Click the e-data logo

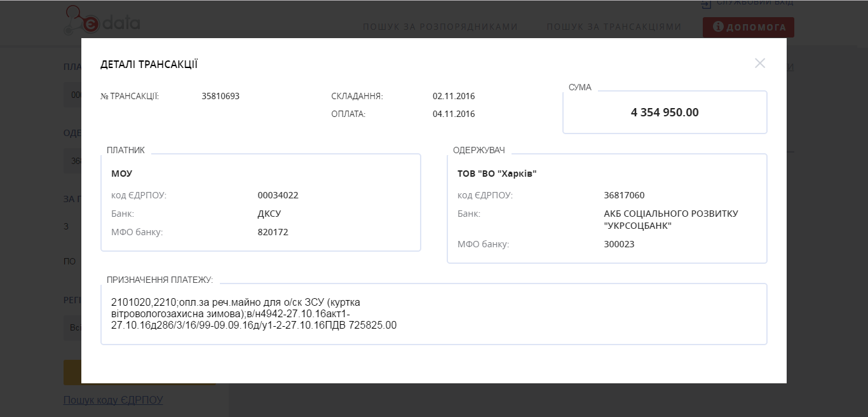(x=102, y=22)
